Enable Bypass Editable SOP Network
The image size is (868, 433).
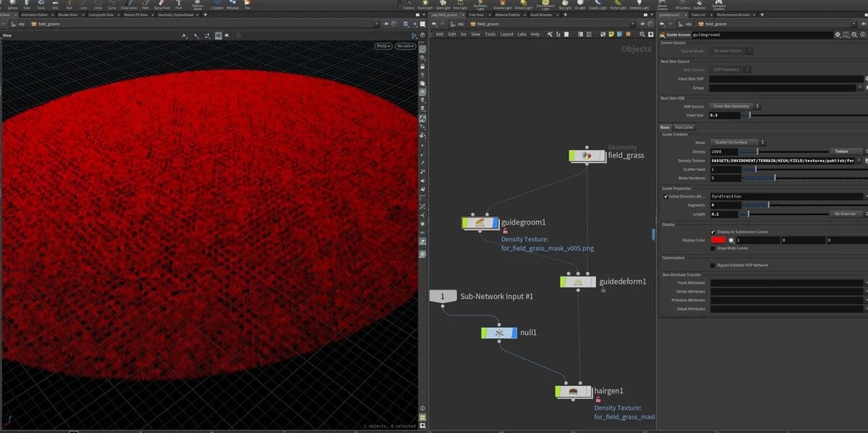[x=712, y=265]
